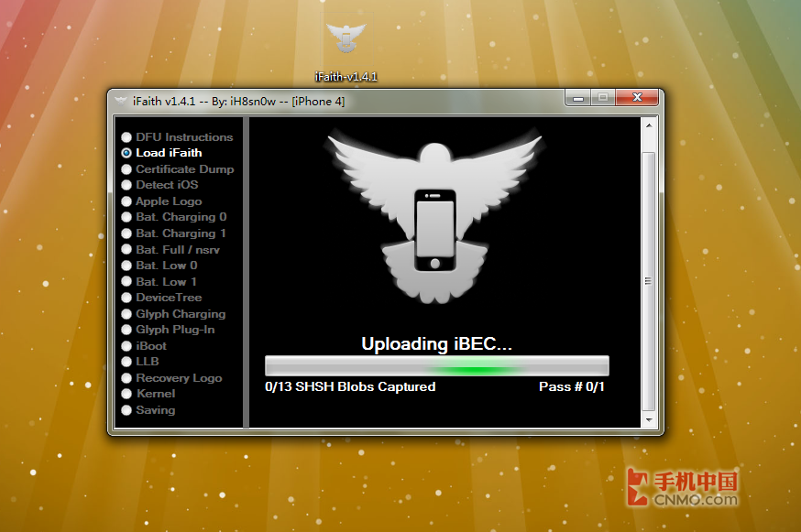This screenshot has width=801, height=532.
Task: Select the Apple Logo radio button
Action: [x=126, y=201]
